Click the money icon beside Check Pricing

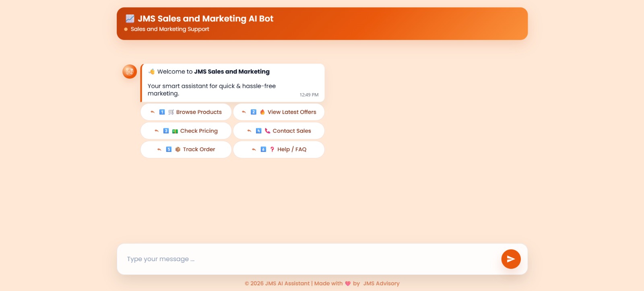click(x=175, y=131)
